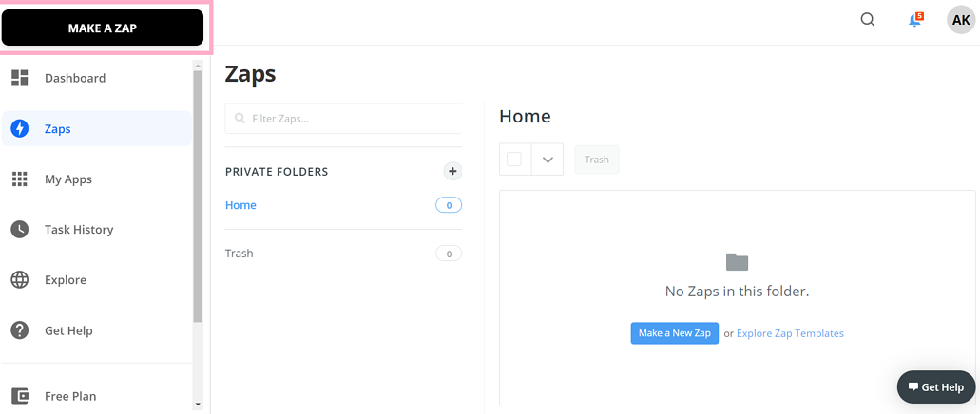This screenshot has height=414, width=980.
Task: Tick the select-all checkbox in Home
Action: 514,160
